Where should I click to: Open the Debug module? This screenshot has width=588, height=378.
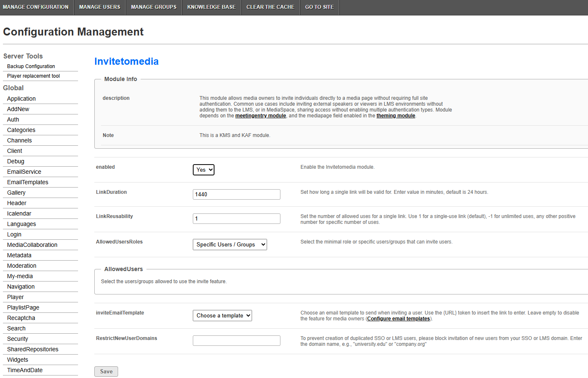(15, 161)
